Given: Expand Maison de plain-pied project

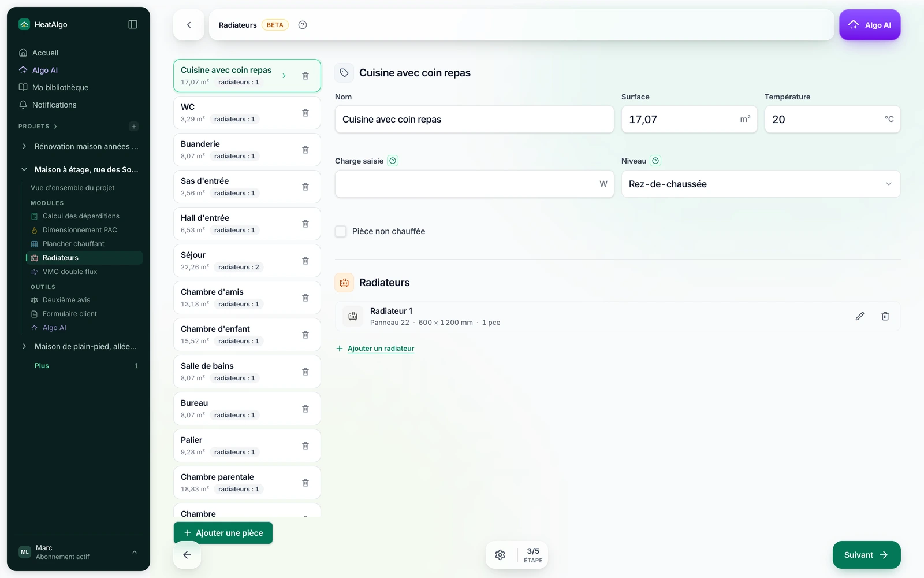Looking at the screenshot, I should click(x=24, y=346).
